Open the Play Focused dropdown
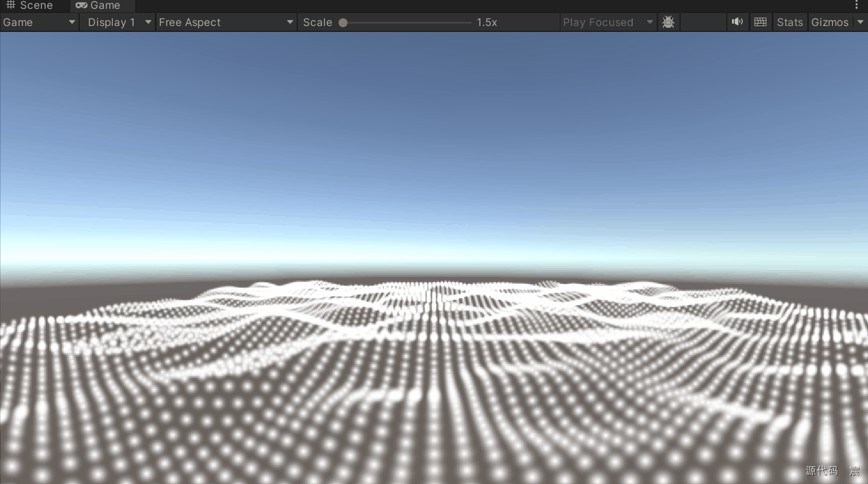The height and width of the screenshot is (484, 868). pyautogui.click(x=608, y=22)
